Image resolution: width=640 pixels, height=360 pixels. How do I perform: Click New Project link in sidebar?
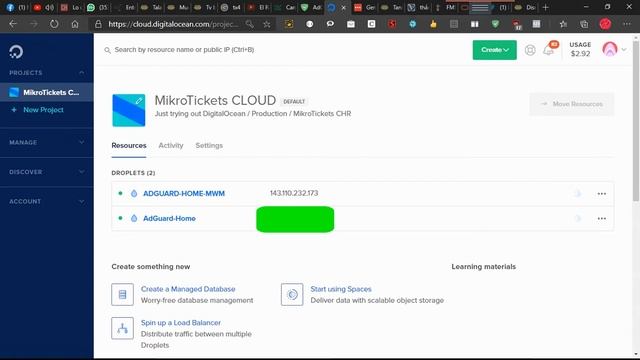[43, 110]
